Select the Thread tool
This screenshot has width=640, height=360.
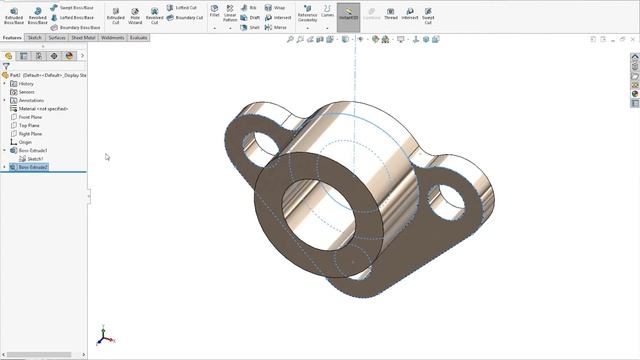(x=391, y=13)
